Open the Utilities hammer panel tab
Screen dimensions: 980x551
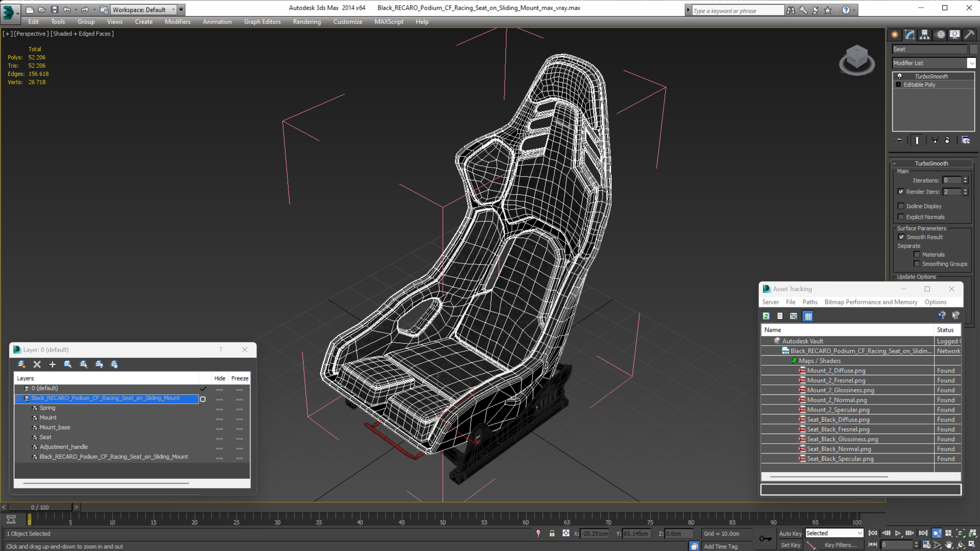tap(969, 35)
